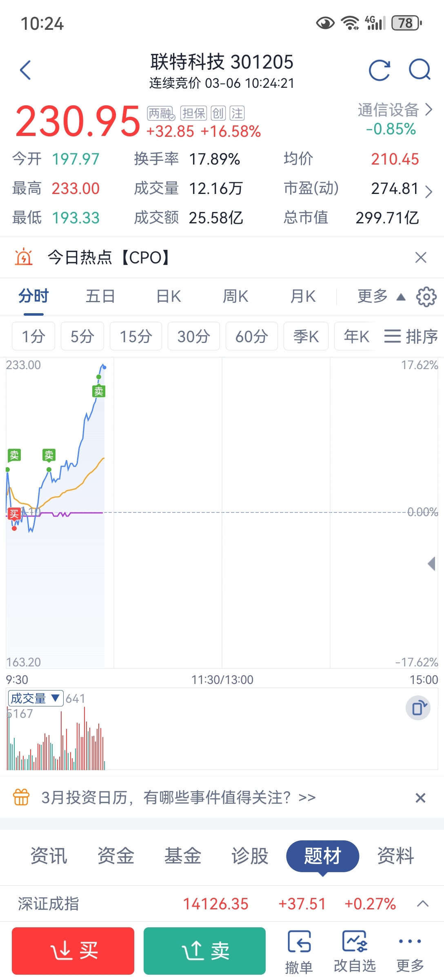444x980 pixels.
Task: Collapse the 更多 periods triangle
Action: click(x=401, y=297)
